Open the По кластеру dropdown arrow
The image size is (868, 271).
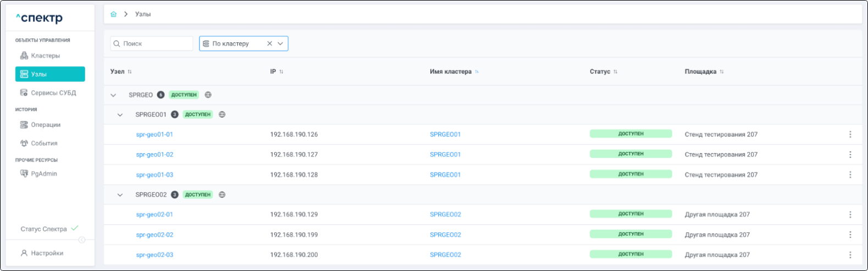280,43
